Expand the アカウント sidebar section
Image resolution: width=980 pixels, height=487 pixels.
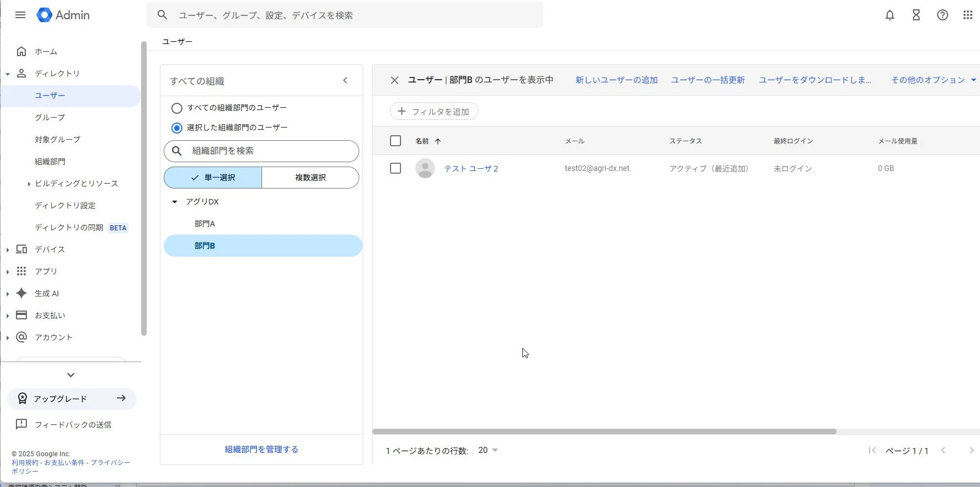(x=8, y=337)
